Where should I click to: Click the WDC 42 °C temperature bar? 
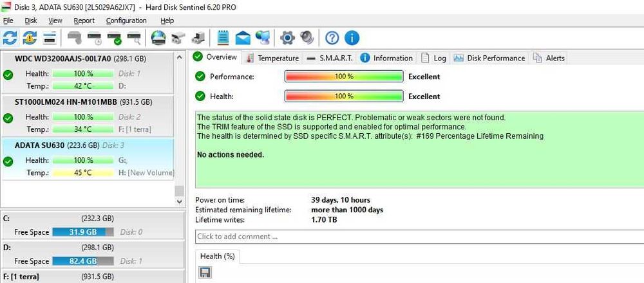[x=83, y=86]
